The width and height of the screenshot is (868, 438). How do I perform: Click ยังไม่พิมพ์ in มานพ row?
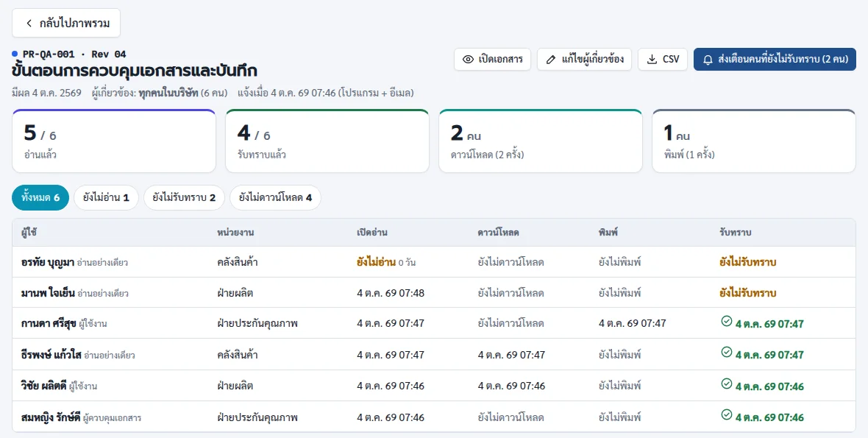click(619, 293)
